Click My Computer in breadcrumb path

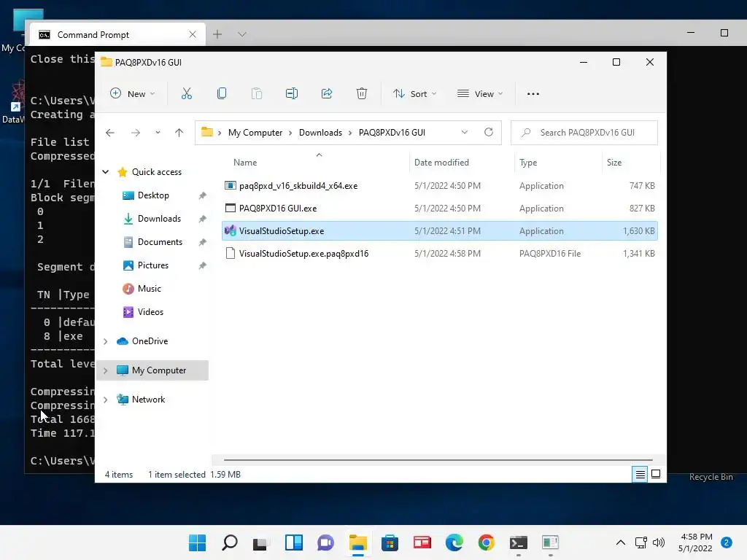tap(255, 133)
